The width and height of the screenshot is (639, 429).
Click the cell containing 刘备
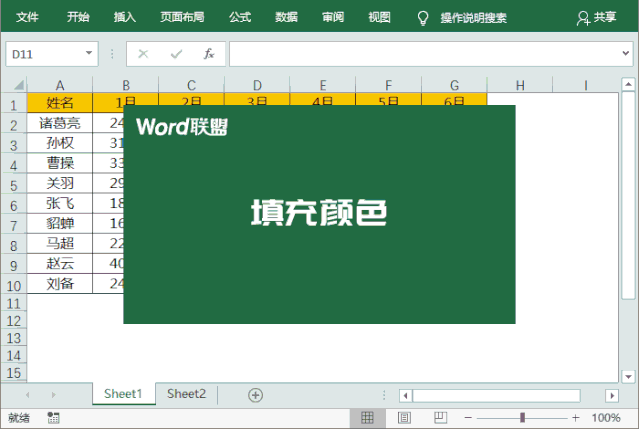(60, 284)
